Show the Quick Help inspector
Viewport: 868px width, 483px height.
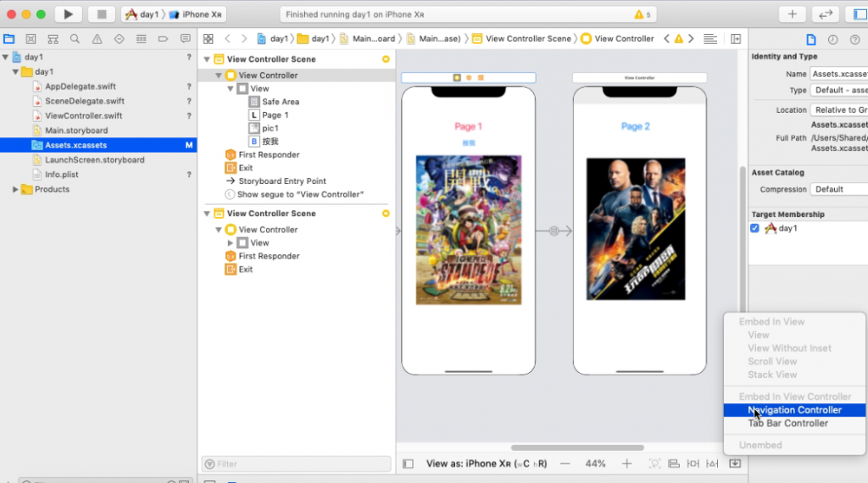854,39
